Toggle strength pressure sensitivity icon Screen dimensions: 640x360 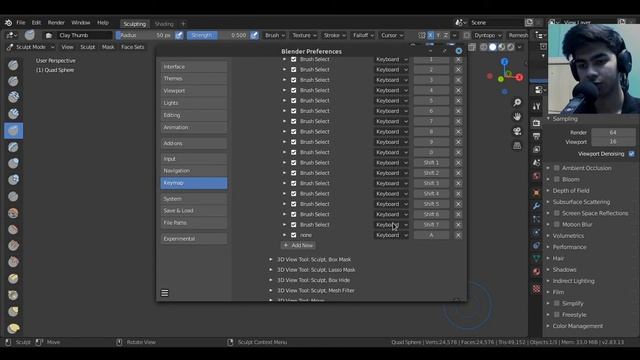pyautogui.click(x=254, y=35)
